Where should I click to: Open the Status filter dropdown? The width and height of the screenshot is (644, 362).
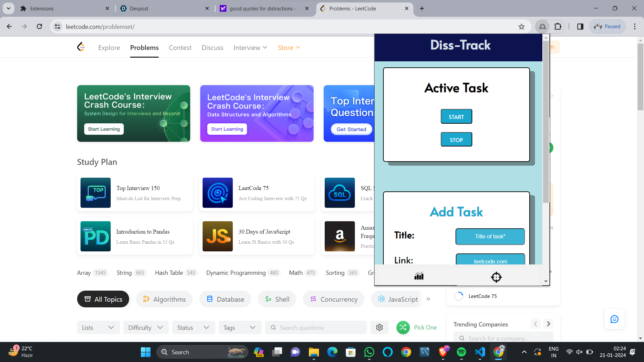[193, 327]
